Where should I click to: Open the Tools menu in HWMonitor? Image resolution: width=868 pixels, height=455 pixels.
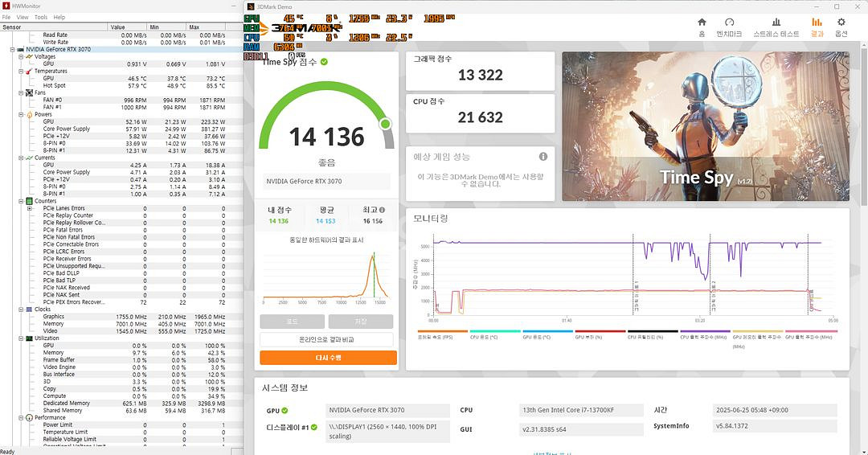(x=41, y=17)
